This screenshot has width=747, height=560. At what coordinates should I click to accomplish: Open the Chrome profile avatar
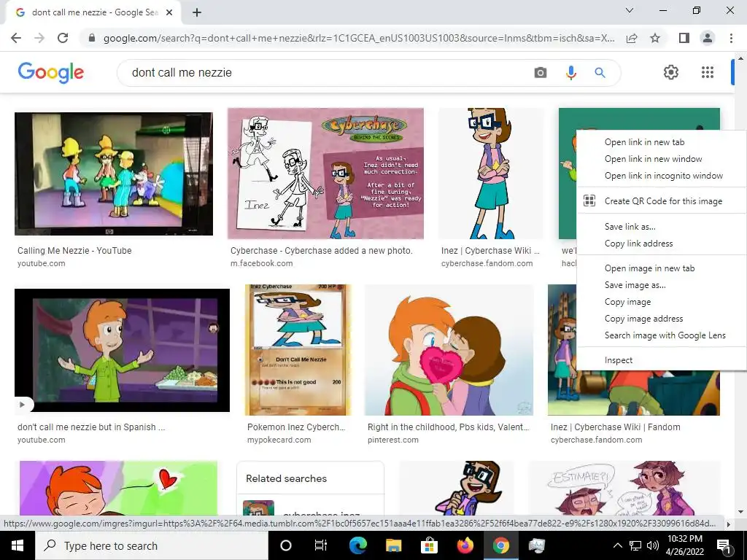pyautogui.click(x=708, y=38)
